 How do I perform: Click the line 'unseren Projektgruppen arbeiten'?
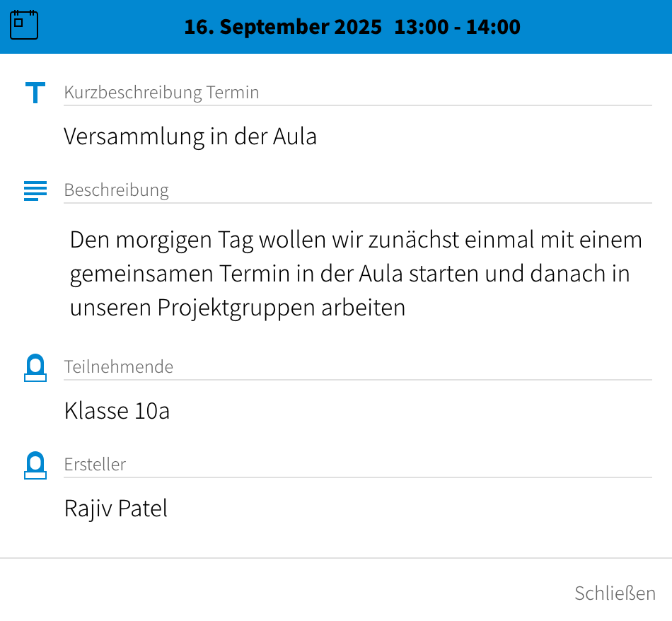coord(238,308)
